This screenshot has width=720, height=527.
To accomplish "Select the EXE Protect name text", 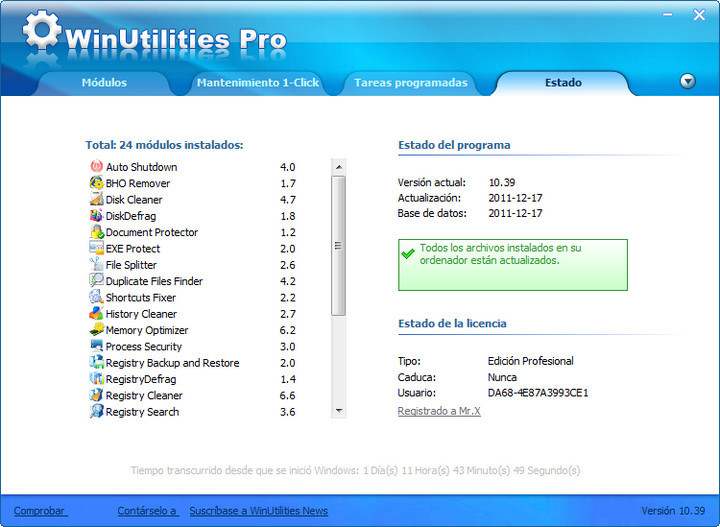I will click(x=133, y=249).
